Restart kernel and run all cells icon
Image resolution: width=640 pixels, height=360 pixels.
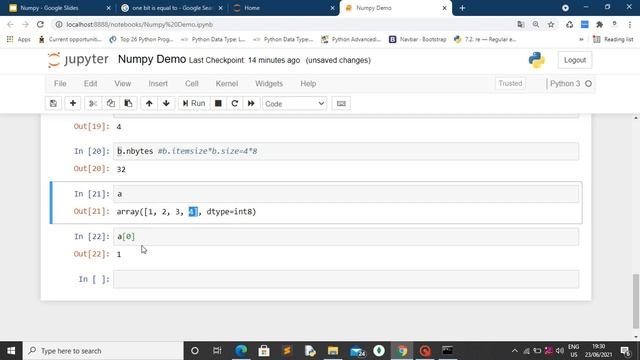click(251, 104)
